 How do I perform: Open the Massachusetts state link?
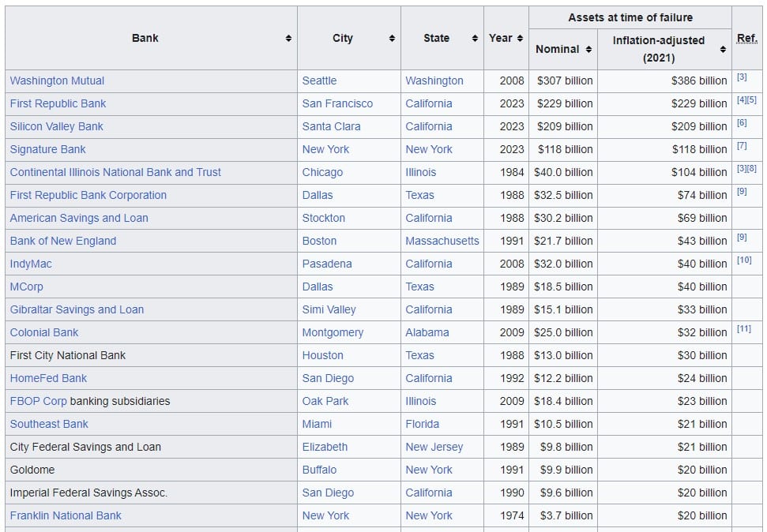pyautogui.click(x=442, y=241)
